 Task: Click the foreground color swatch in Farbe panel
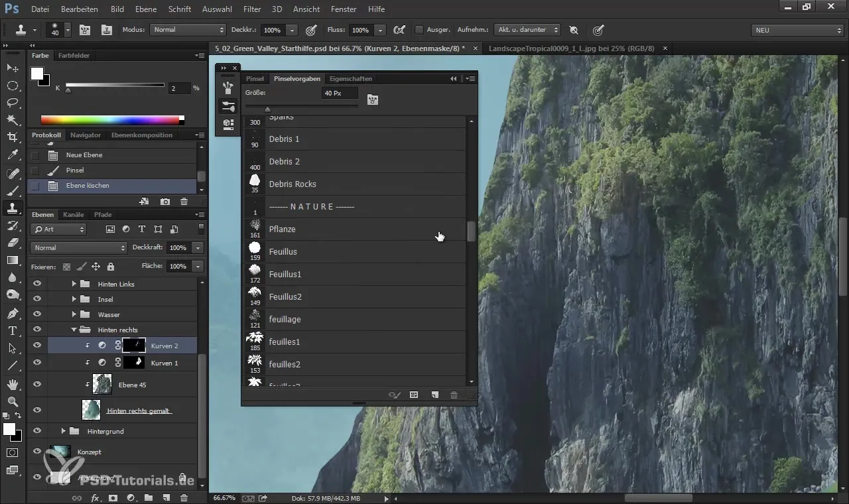tap(37, 74)
